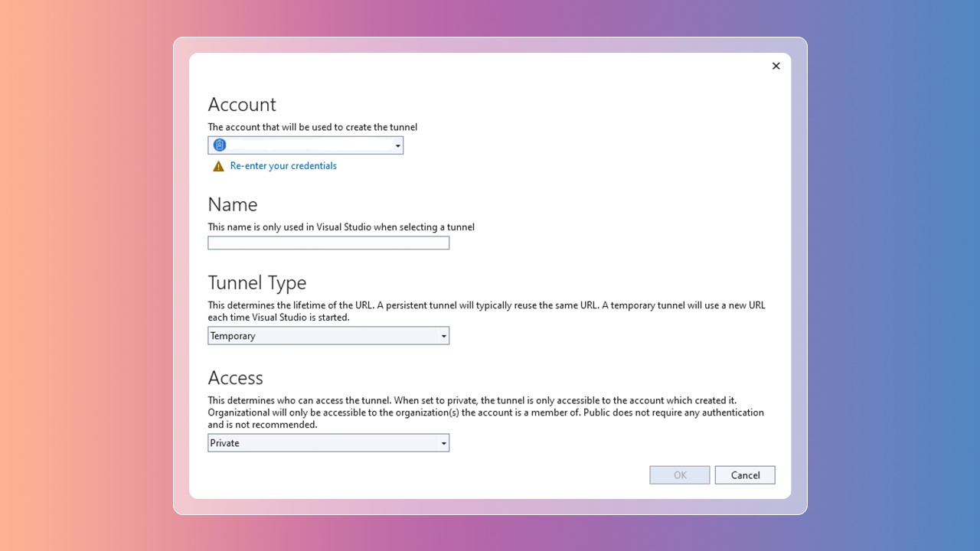Screen dimensions: 980x551
Task: Focus the tunnel Name text field
Action: tap(328, 243)
